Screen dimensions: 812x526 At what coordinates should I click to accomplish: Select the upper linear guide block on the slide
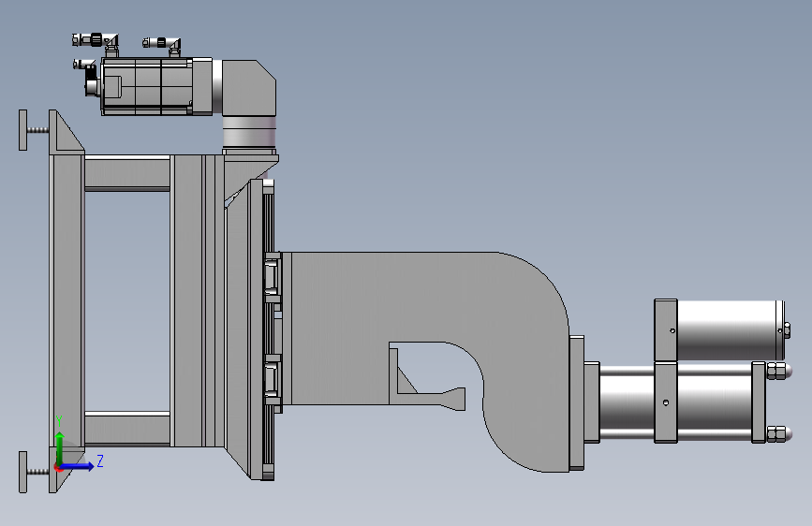click(273, 277)
